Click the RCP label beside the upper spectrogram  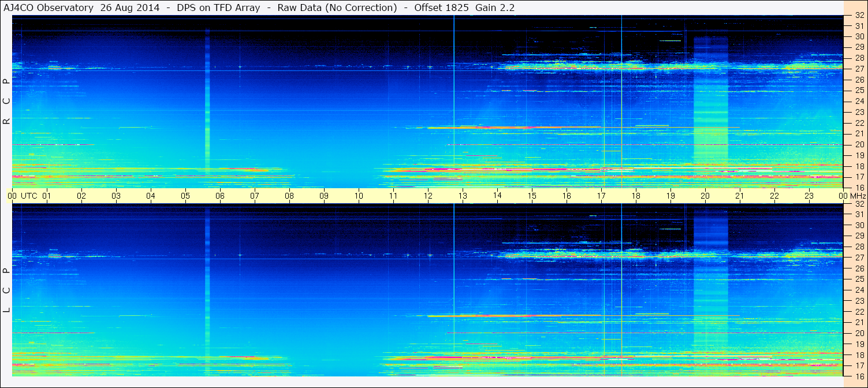pyautogui.click(x=7, y=102)
